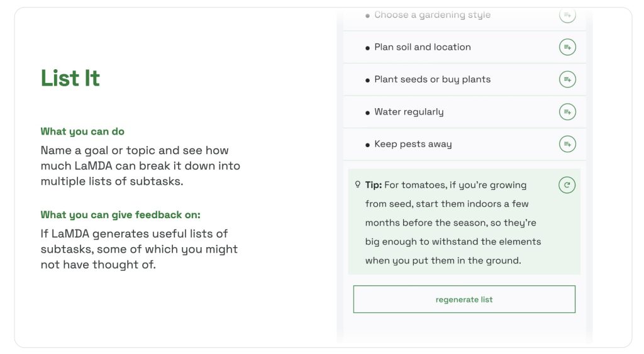The image size is (644, 354).
Task: Expand subtasks for Plant seeds or buy plants
Action: click(567, 79)
